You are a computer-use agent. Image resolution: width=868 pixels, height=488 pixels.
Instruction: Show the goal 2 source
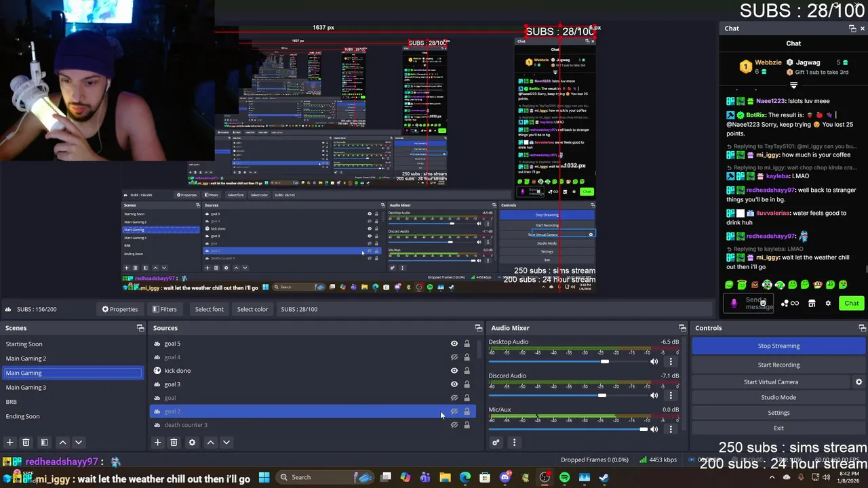454,411
